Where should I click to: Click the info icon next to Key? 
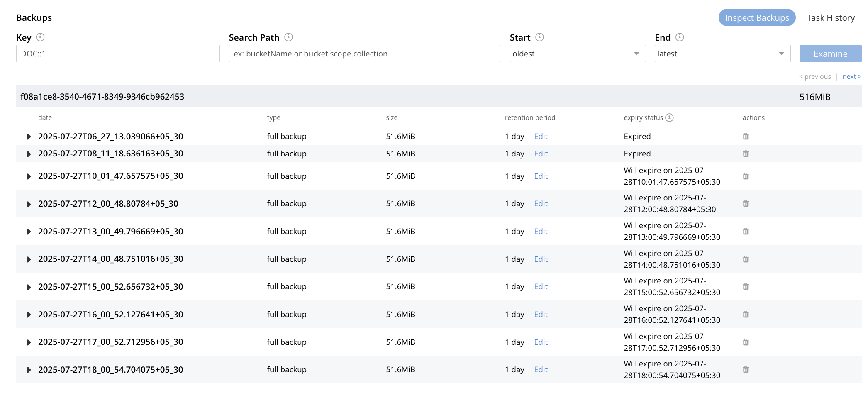click(x=40, y=37)
